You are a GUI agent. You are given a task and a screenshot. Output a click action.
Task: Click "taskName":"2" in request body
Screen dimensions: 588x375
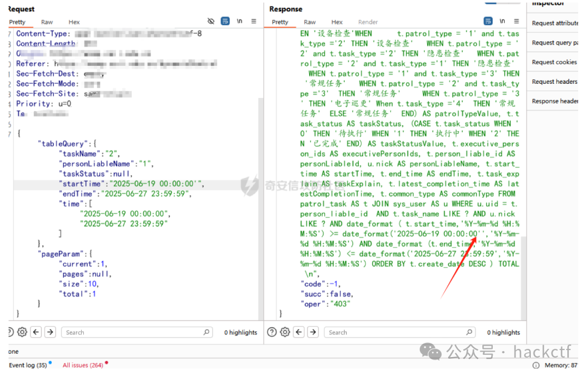(89, 153)
